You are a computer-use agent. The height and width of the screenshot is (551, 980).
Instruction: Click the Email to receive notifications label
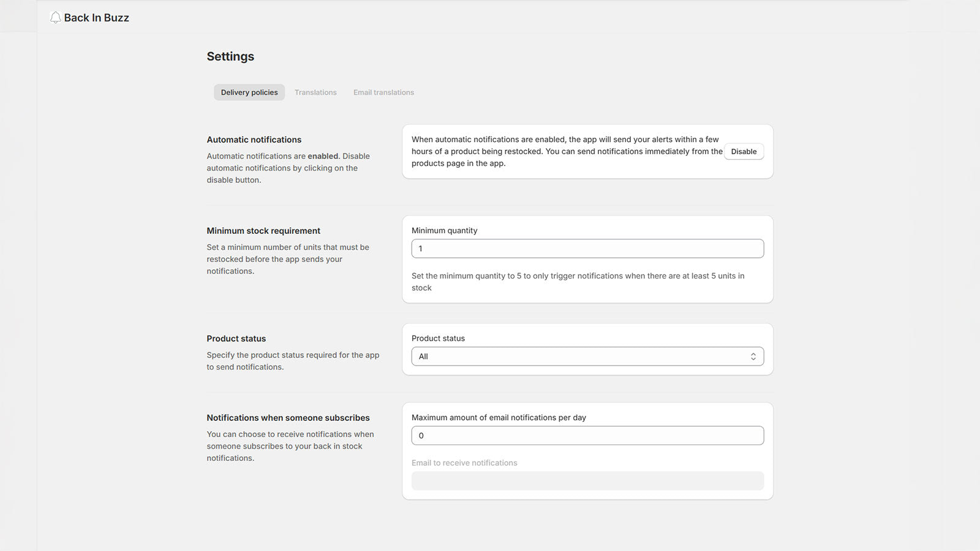[x=464, y=463]
